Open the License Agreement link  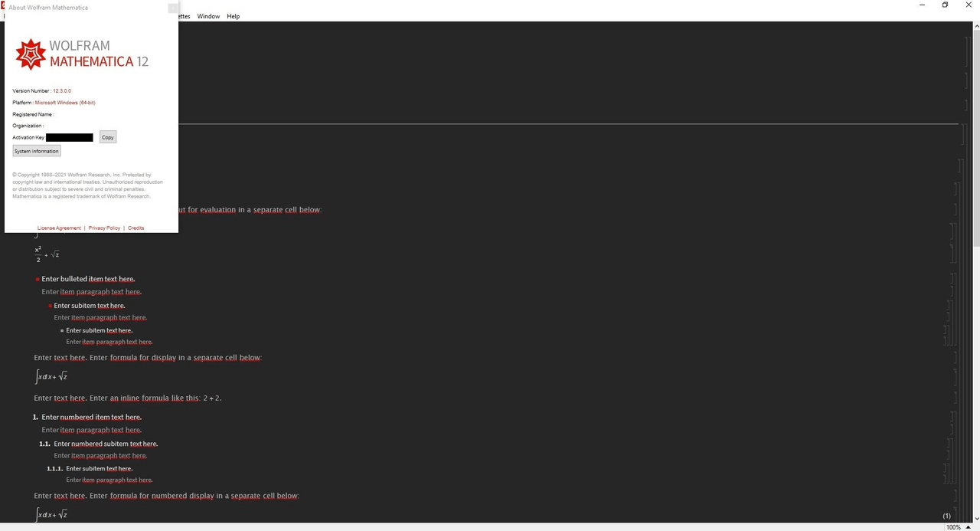pos(59,228)
